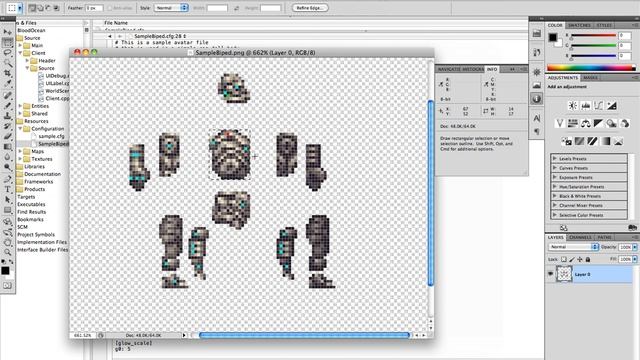640x360 pixels.
Task: Add a Brightness/Contrast adjustment
Action: pos(573,106)
